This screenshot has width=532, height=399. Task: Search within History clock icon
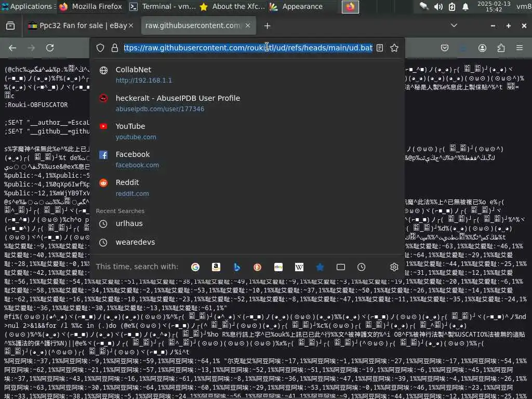point(362,267)
